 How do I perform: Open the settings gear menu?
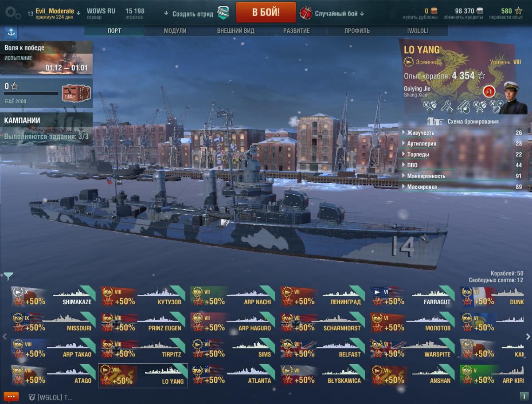click(x=12, y=12)
